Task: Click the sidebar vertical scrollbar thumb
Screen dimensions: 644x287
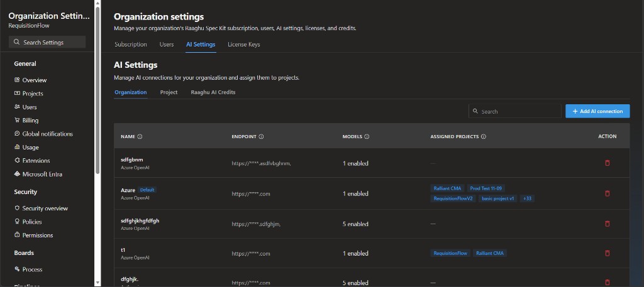Action: [97, 90]
